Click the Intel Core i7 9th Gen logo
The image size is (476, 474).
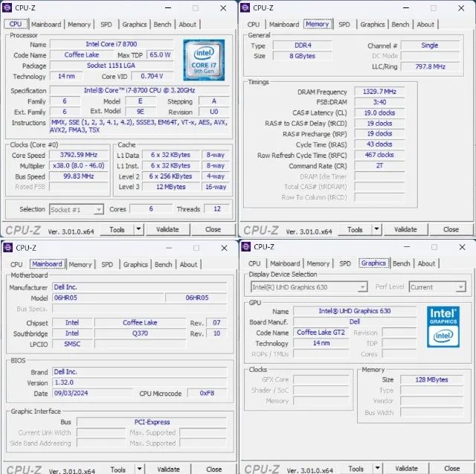204,60
